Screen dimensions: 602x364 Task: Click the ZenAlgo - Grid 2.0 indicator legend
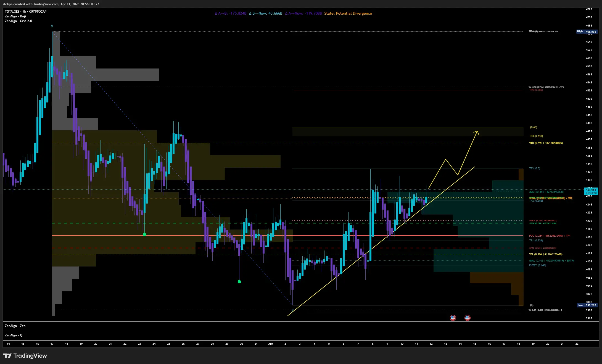tap(19, 21)
